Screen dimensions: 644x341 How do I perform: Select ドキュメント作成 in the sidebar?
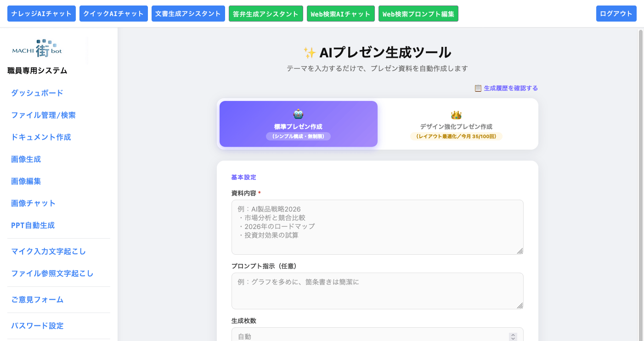(x=41, y=137)
